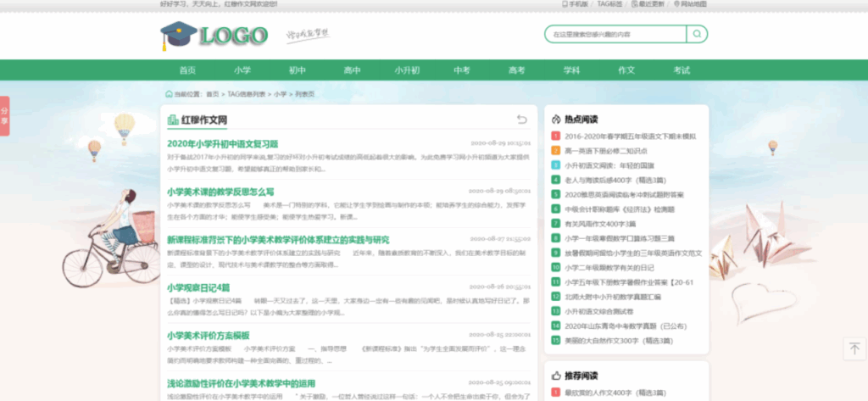Click the back-to-top arrow button
This screenshot has width=868, height=401.
pos(854,348)
